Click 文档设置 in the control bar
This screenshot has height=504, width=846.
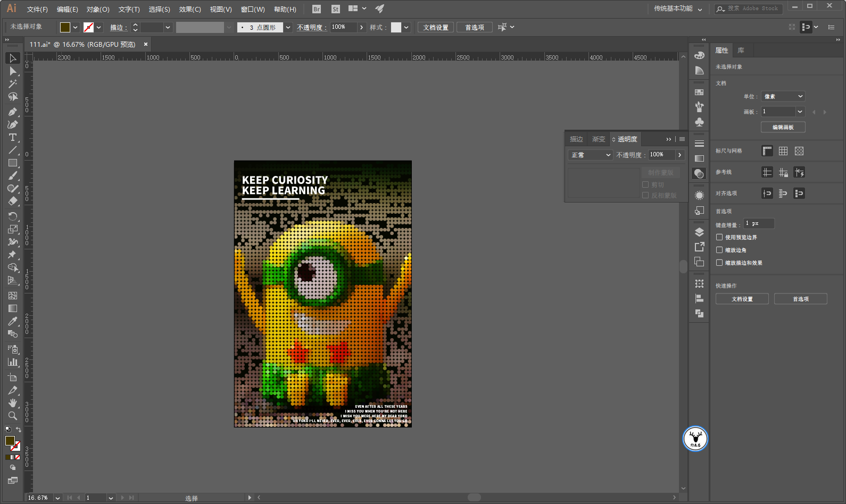(435, 27)
